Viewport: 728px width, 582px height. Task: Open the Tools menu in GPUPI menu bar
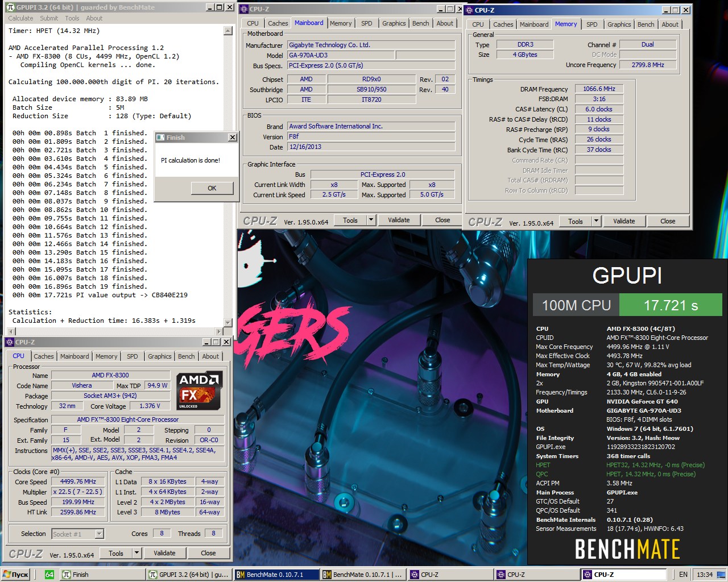pos(72,18)
